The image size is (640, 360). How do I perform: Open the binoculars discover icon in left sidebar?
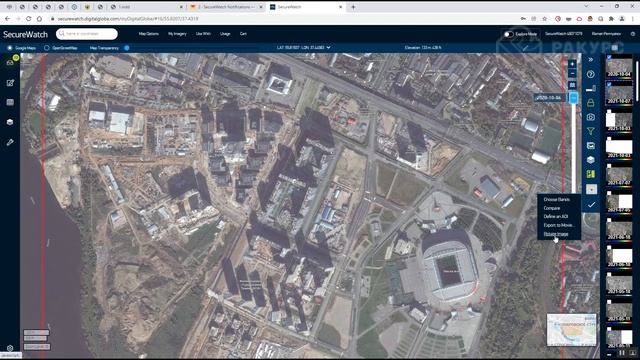[10, 62]
